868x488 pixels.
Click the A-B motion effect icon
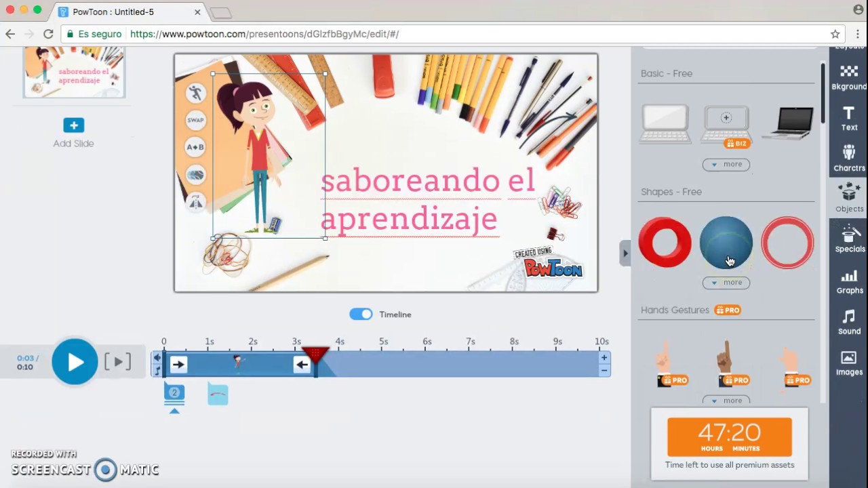[195, 147]
